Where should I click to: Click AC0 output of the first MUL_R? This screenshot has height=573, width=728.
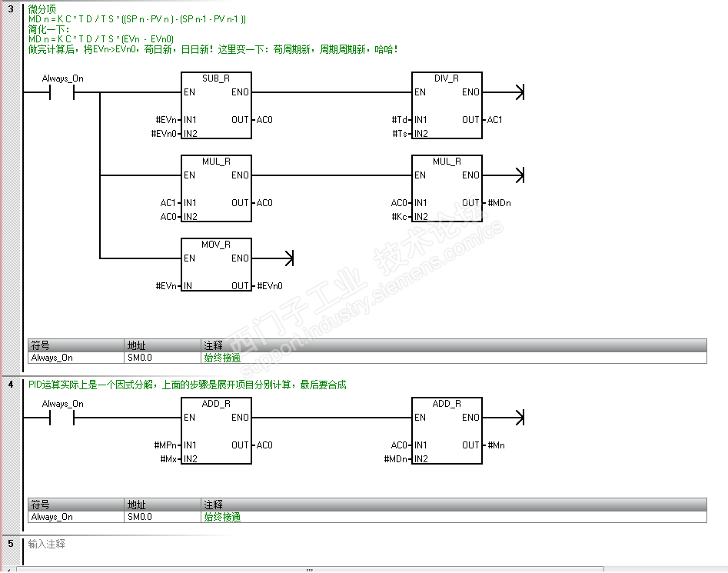264,203
